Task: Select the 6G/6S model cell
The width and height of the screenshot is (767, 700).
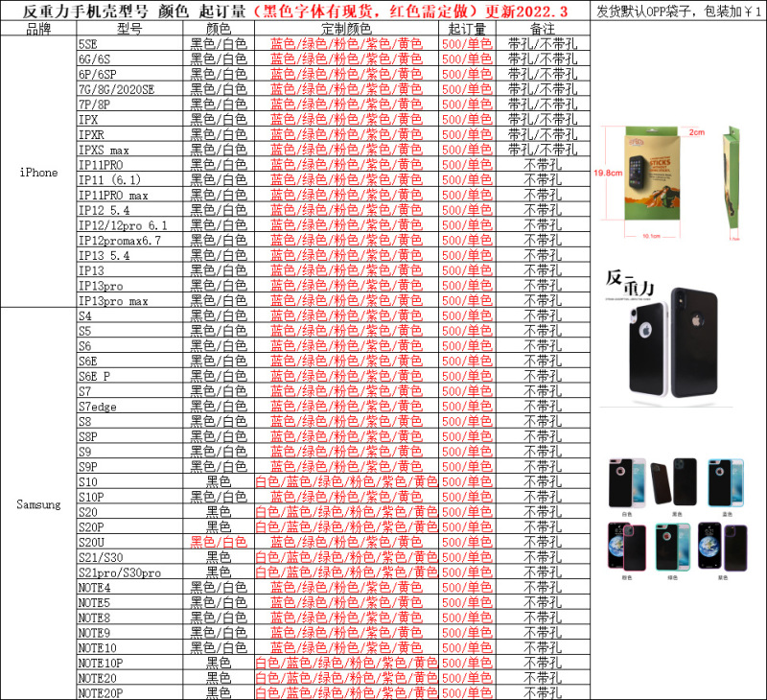Action: pyautogui.click(x=129, y=58)
